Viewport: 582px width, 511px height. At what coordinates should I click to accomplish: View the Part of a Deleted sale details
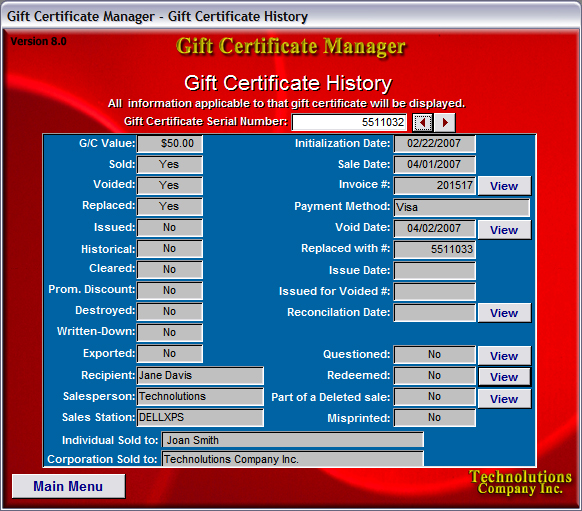coord(504,399)
